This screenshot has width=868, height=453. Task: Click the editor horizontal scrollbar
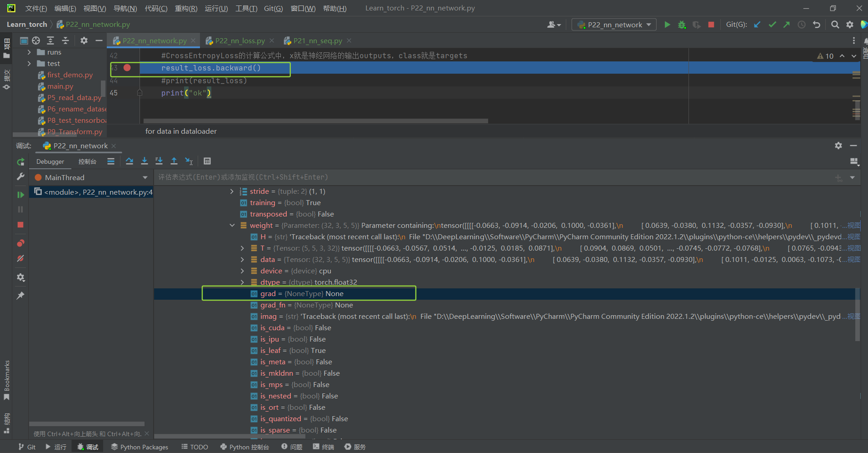click(316, 121)
